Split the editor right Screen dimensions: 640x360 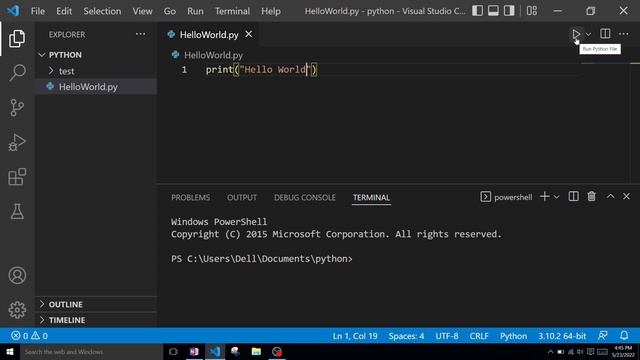click(605, 34)
